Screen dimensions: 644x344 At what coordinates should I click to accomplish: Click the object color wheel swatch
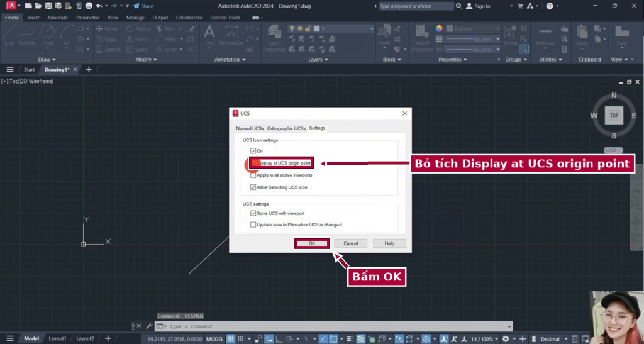pyautogui.click(x=439, y=28)
